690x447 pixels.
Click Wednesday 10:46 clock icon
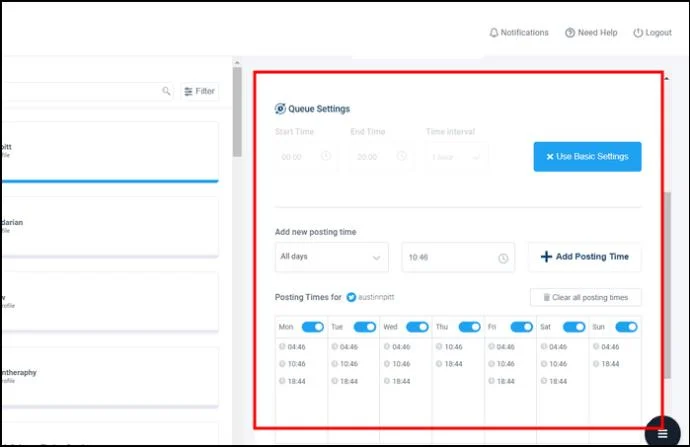tap(387, 364)
